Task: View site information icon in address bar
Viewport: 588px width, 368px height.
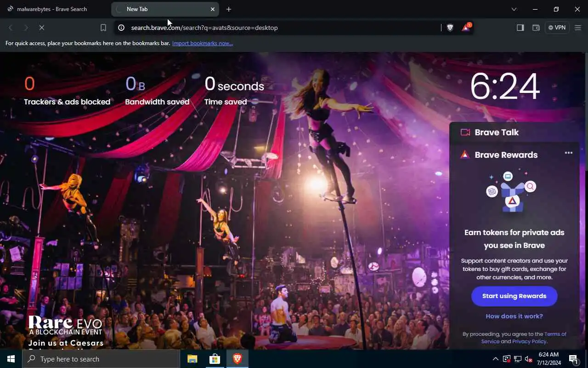Action: 121,28
